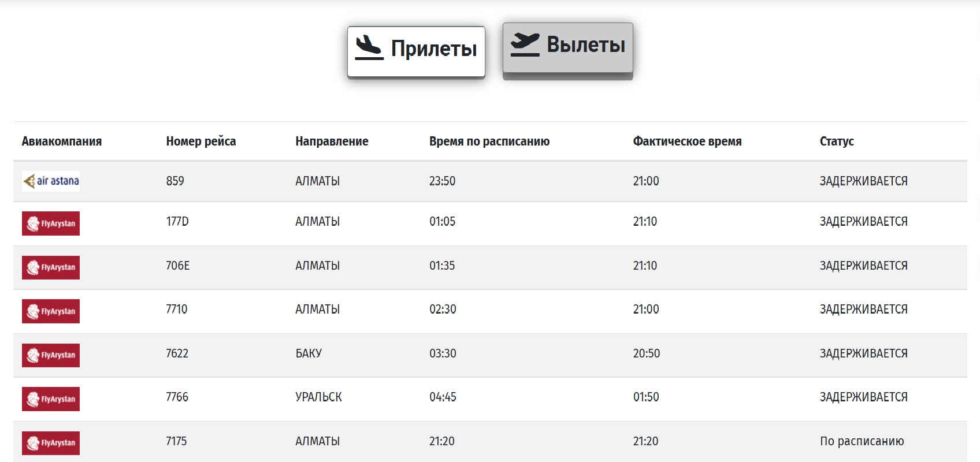
Task: Click the Время по расписанию column header
Action: (489, 141)
